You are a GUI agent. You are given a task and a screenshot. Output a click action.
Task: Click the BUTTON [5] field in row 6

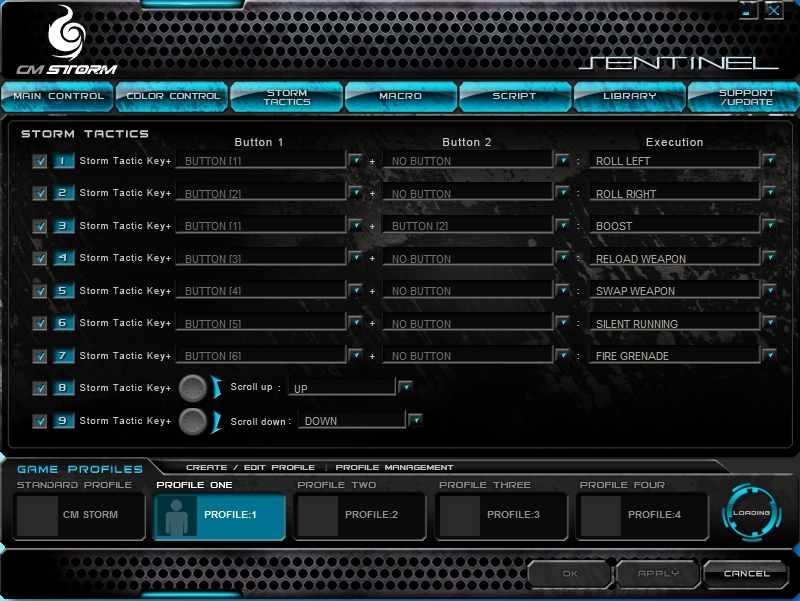pyautogui.click(x=261, y=323)
